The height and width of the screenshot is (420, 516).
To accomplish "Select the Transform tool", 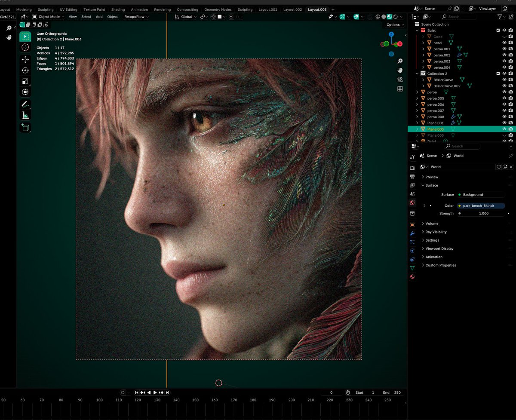I will point(25,92).
